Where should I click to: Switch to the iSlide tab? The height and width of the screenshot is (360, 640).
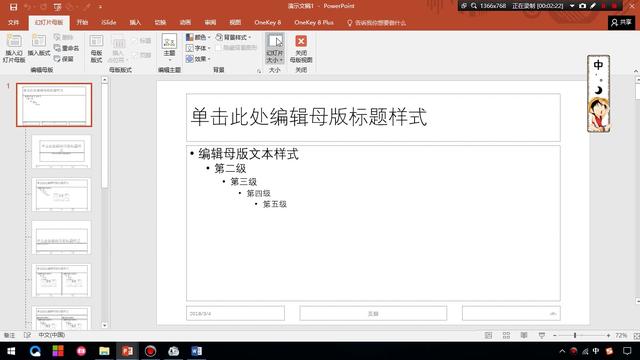(x=109, y=22)
